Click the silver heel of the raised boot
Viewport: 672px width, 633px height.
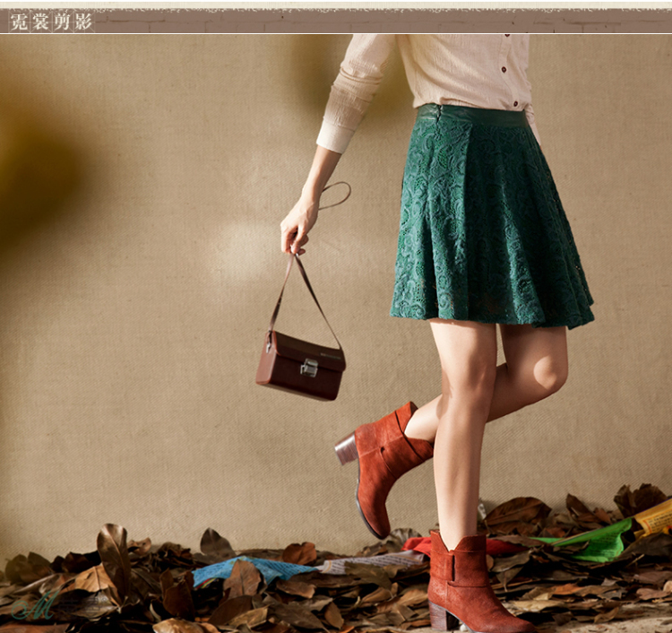pyautogui.click(x=346, y=448)
